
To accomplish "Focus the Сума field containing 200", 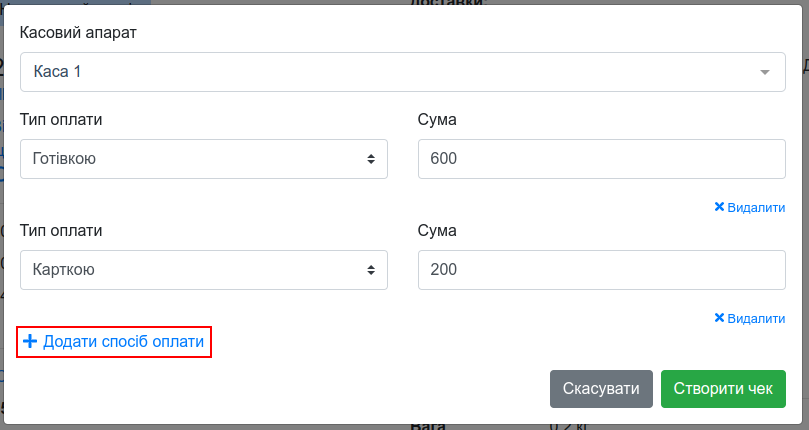I will coord(602,270).
